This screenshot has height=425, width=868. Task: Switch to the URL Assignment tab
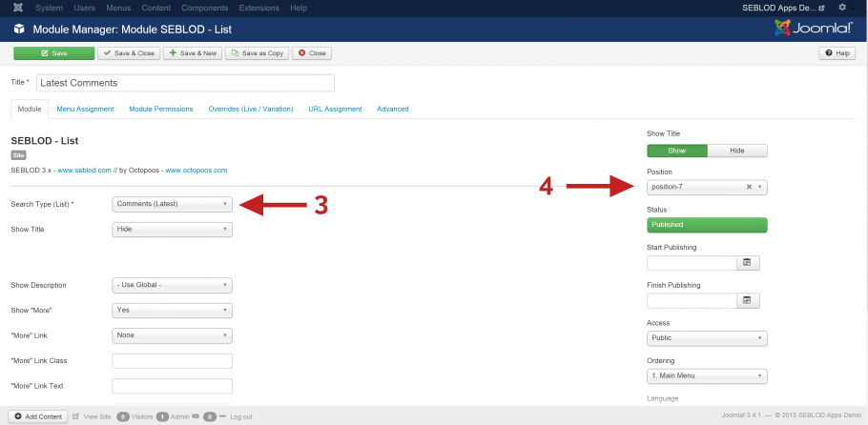click(x=336, y=109)
